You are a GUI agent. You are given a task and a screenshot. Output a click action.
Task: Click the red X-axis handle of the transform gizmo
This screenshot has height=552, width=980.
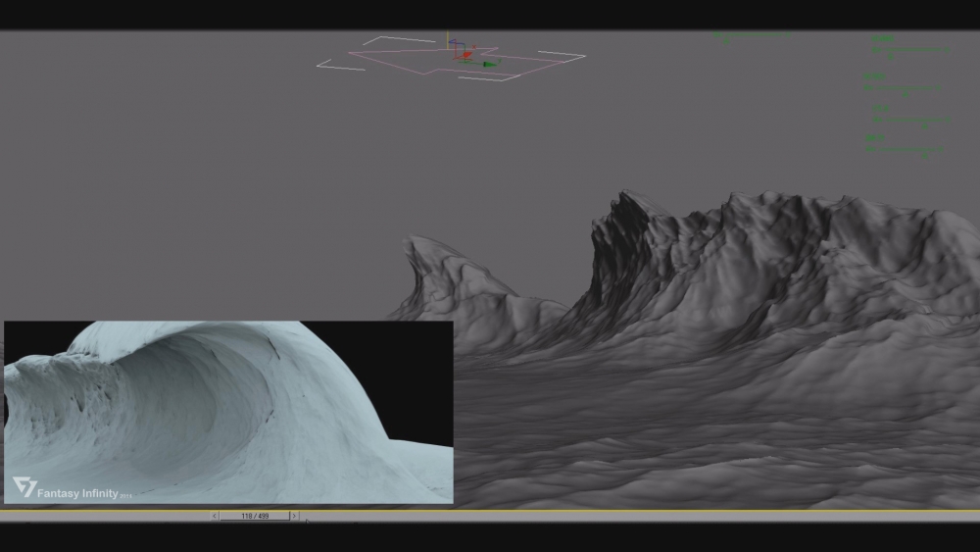[465, 55]
